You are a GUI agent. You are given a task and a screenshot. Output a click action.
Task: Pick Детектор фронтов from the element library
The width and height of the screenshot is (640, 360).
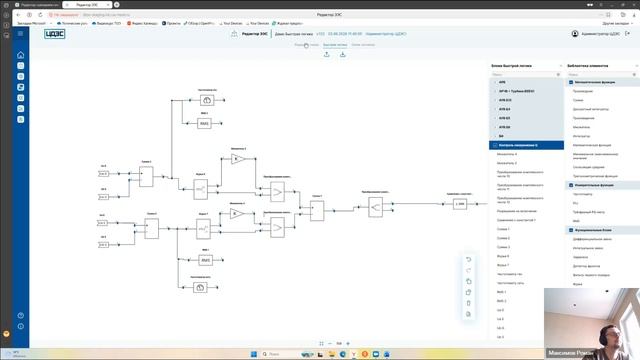(x=586, y=266)
